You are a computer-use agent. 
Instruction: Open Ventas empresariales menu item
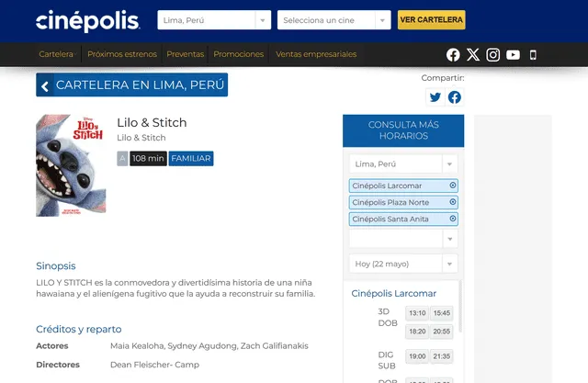click(x=316, y=54)
